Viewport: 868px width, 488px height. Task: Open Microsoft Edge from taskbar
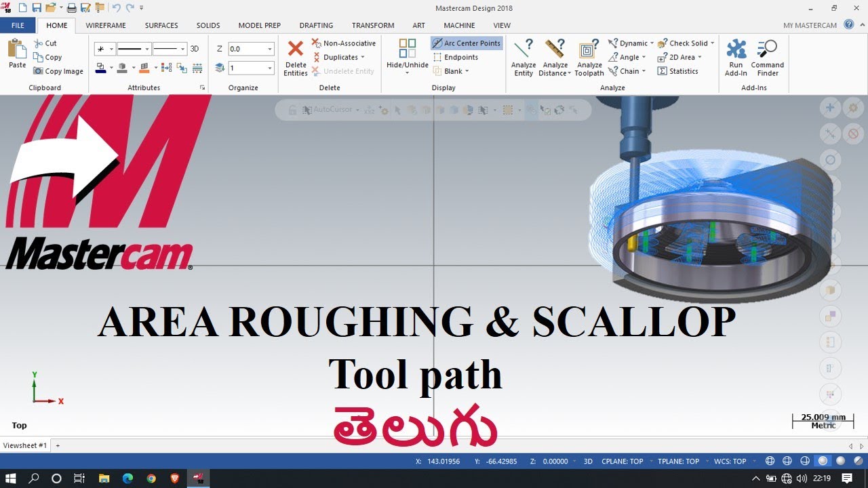(x=127, y=479)
